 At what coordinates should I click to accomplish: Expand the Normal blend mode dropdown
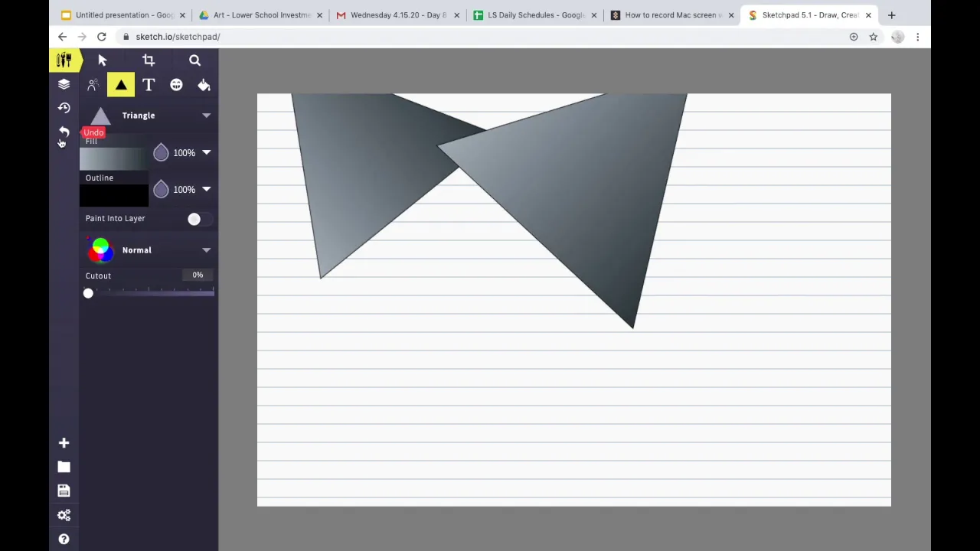click(x=206, y=250)
